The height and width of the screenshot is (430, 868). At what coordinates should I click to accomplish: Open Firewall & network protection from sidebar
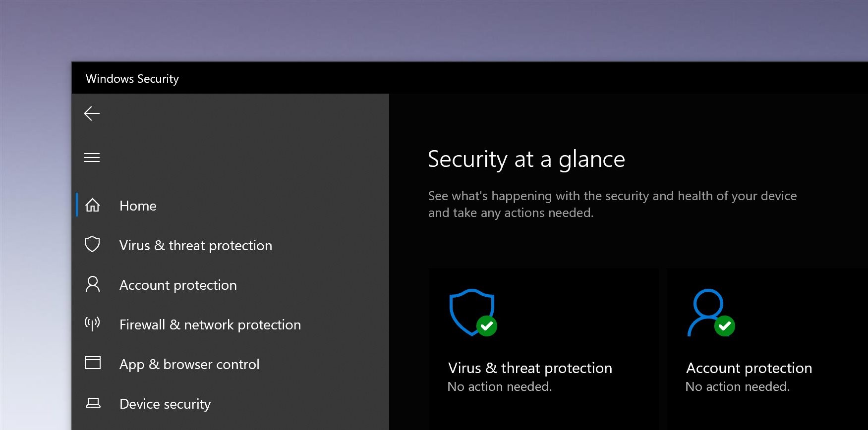210,324
